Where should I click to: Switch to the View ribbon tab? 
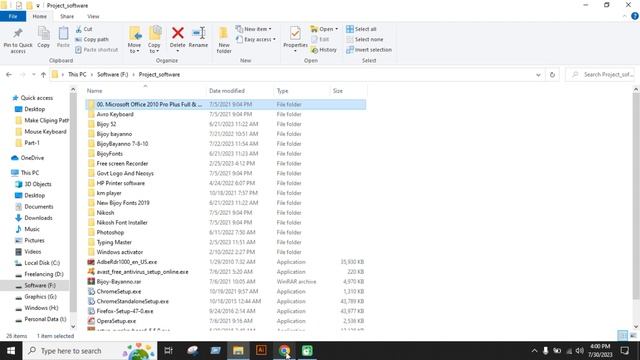pos(93,16)
